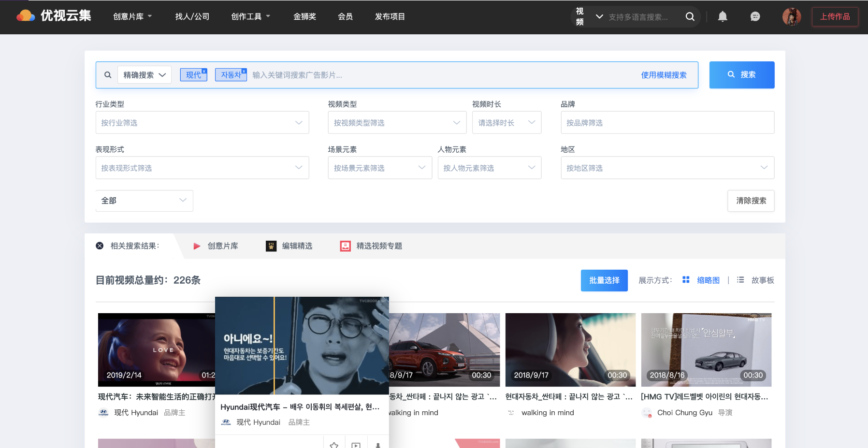Image resolution: width=868 pixels, height=448 pixels.
Task: Open notifications bell
Action: click(x=723, y=16)
